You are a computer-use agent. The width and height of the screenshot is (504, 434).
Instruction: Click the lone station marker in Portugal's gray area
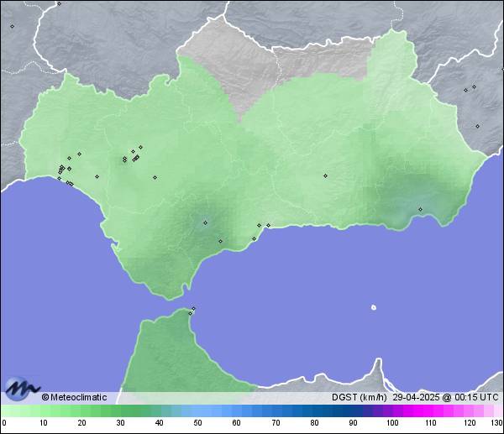click(x=13, y=26)
